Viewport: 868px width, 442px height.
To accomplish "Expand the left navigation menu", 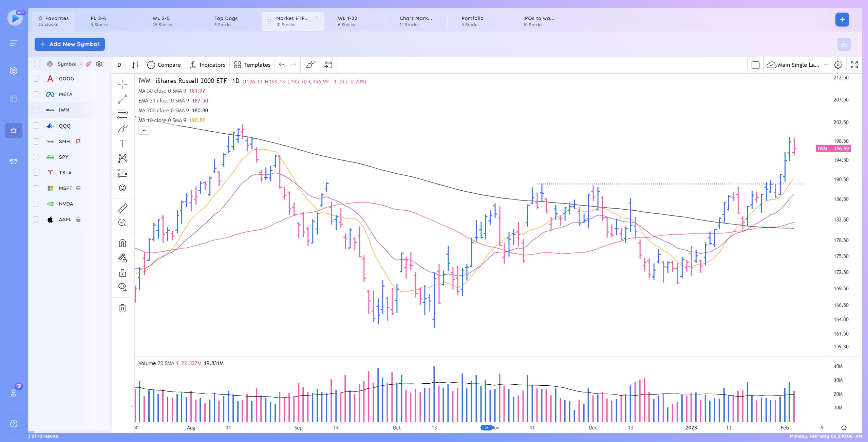I will coord(14,43).
